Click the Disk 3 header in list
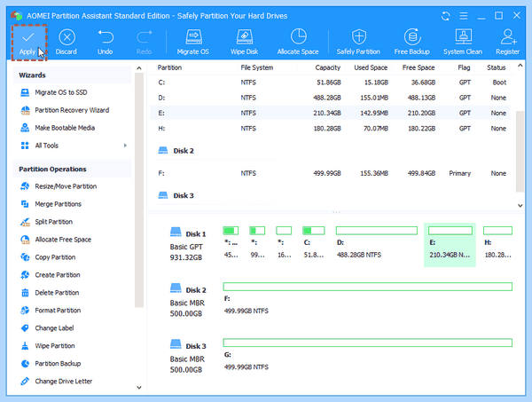Image resolution: width=532 pixels, height=402 pixels. click(x=176, y=195)
